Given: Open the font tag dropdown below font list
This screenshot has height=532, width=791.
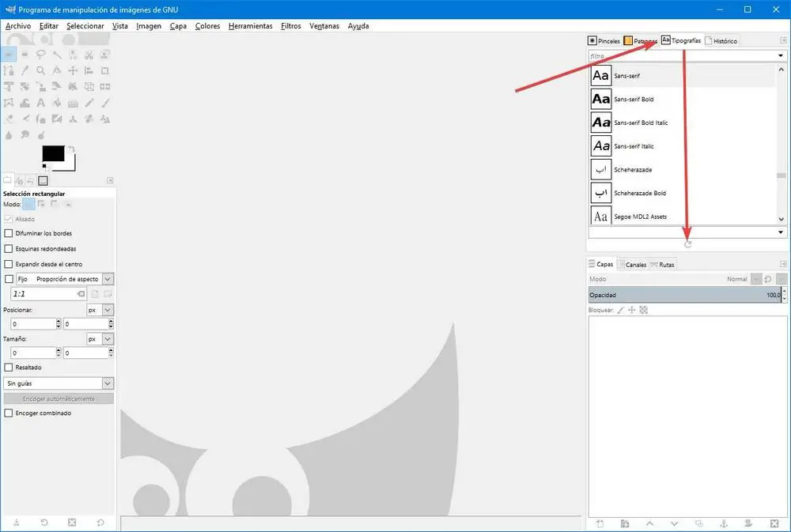Looking at the screenshot, I should pyautogui.click(x=781, y=232).
